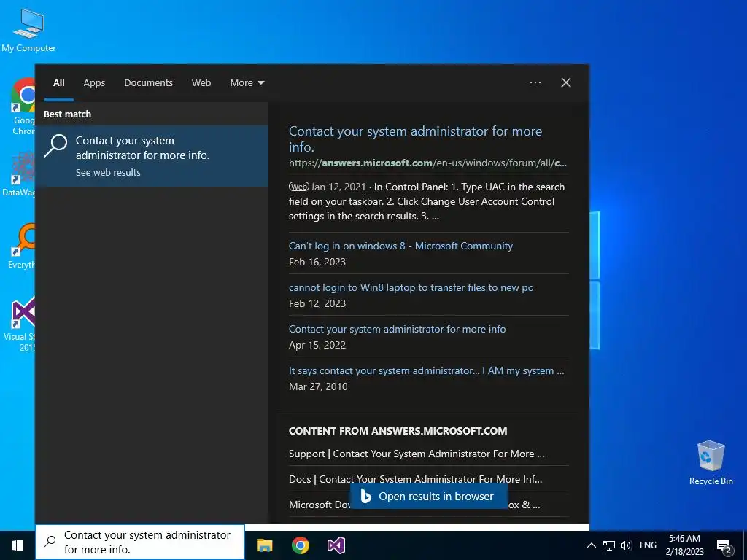Open the main result title link

click(415, 139)
